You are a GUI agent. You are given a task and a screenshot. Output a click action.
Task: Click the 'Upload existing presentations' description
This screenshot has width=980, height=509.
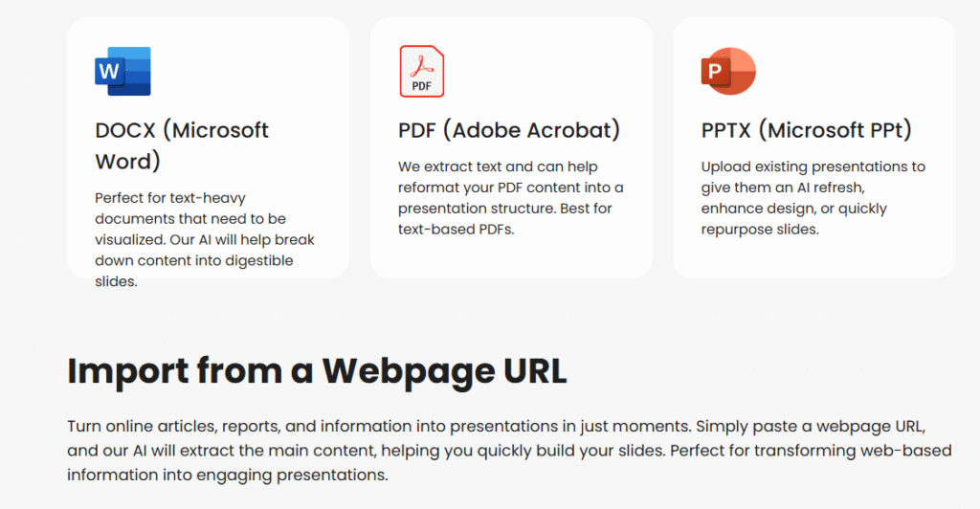pyautogui.click(x=813, y=166)
